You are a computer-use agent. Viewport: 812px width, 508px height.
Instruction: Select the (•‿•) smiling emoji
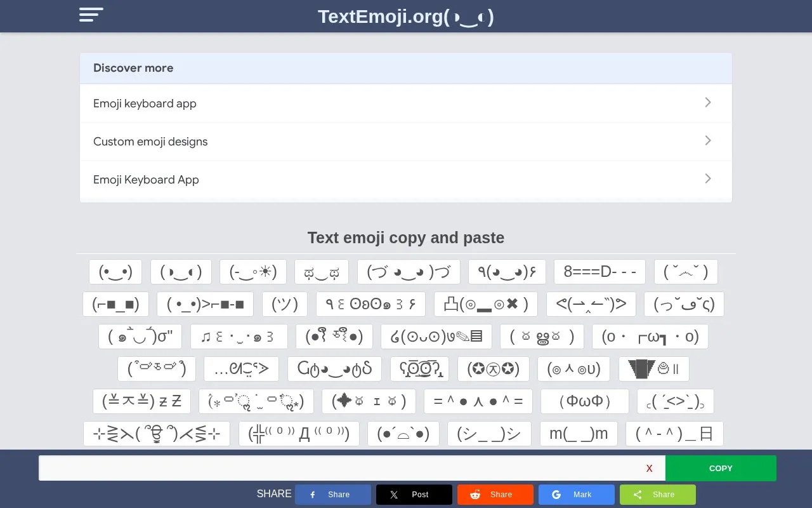pyautogui.click(x=115, y=272)
